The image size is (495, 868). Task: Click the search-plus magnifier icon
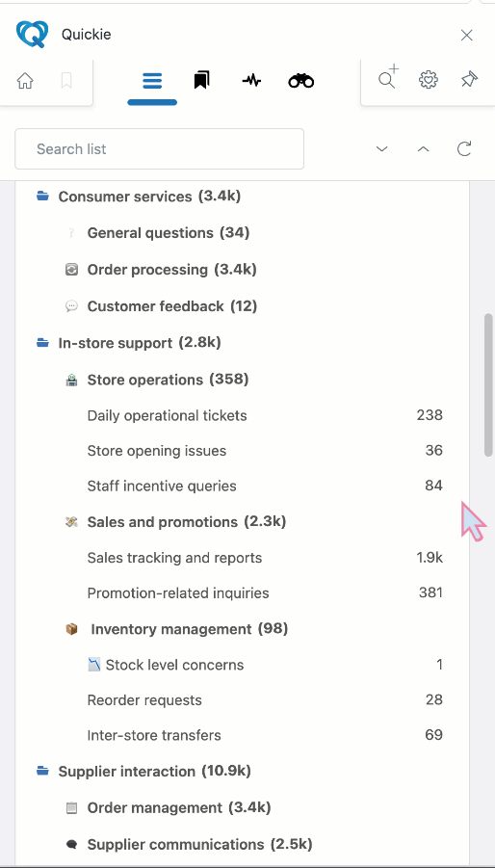[x=388, y=77]
